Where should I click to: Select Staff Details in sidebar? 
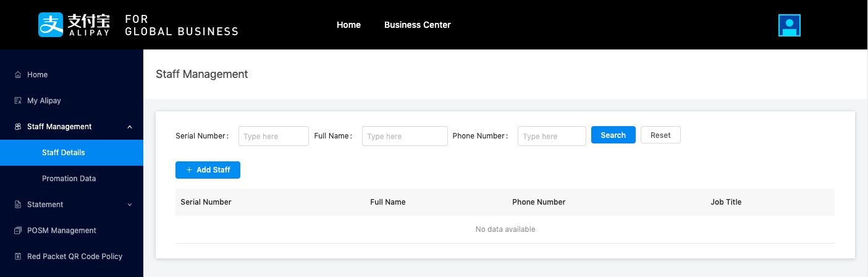64,153
